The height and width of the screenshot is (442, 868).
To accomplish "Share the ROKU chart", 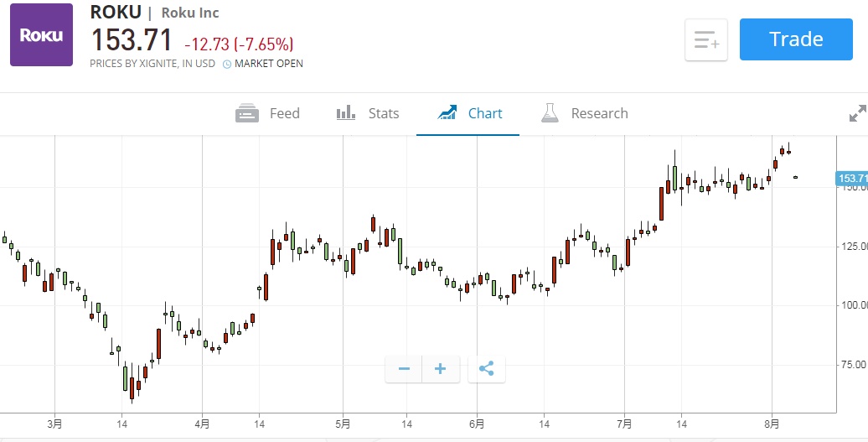I will click(x=487, y=368).
